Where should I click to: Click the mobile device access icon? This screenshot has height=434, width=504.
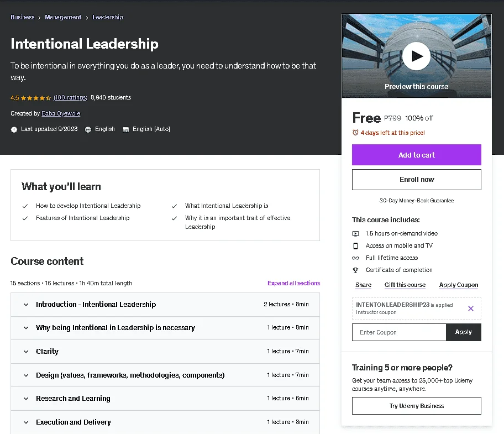(x=355, y=246)
